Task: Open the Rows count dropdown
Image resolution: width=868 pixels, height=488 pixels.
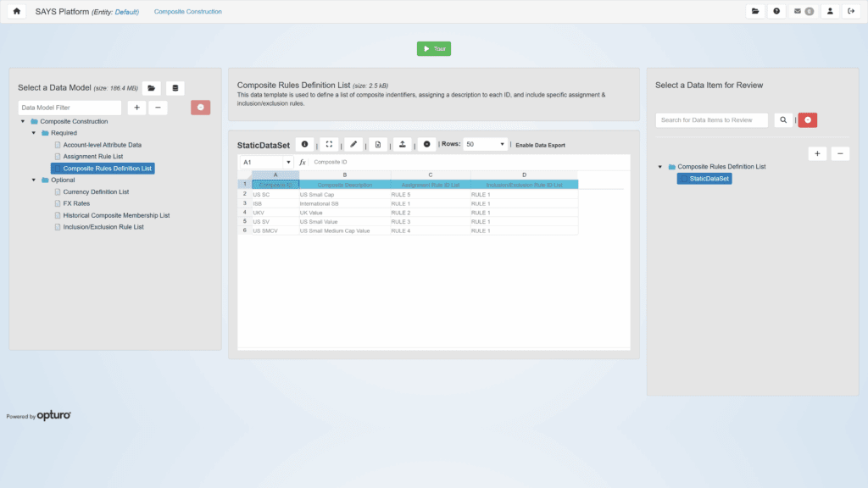Action: pyautogui.click(x=485, y=144)
